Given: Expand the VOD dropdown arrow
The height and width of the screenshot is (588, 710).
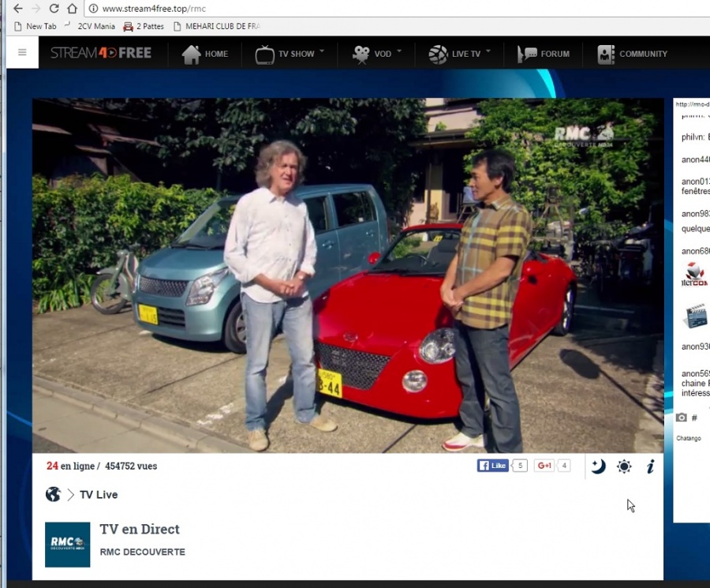Looking at the screenshot, I should (399, 51).
